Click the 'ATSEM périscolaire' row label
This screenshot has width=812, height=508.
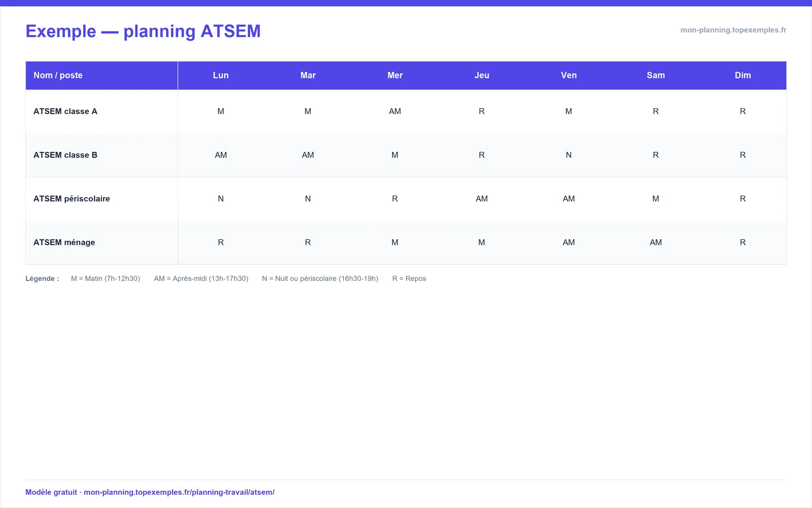pyautogui.click(x=72, y=199)
